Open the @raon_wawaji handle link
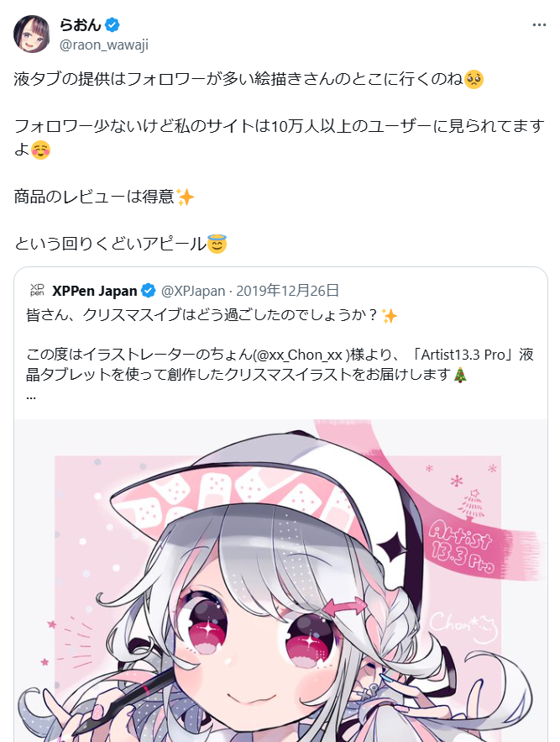Viewport: 560px width, 742px height. (103, 45)
